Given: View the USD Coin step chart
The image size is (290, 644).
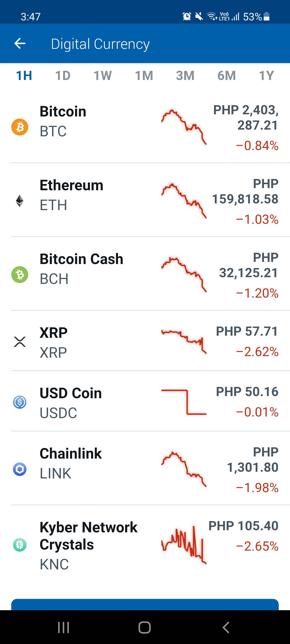Looking at the screenshot, I should tap(184, 402).
